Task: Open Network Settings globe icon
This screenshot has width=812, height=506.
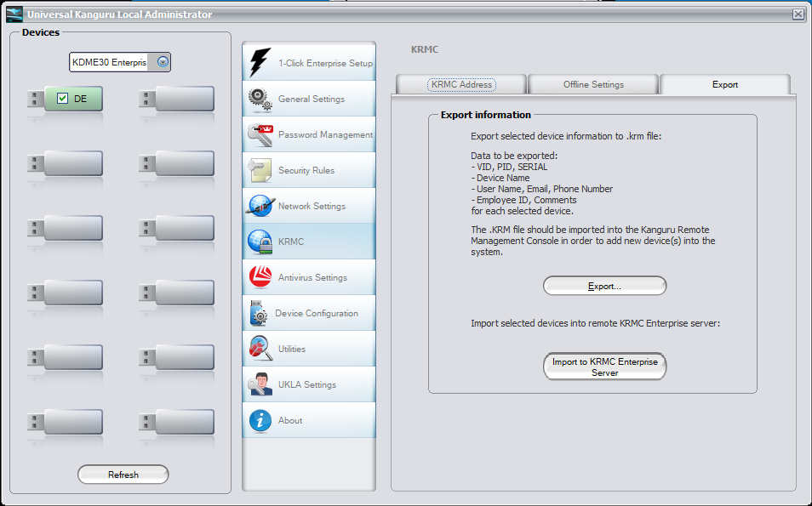Action: click(260, 206)
